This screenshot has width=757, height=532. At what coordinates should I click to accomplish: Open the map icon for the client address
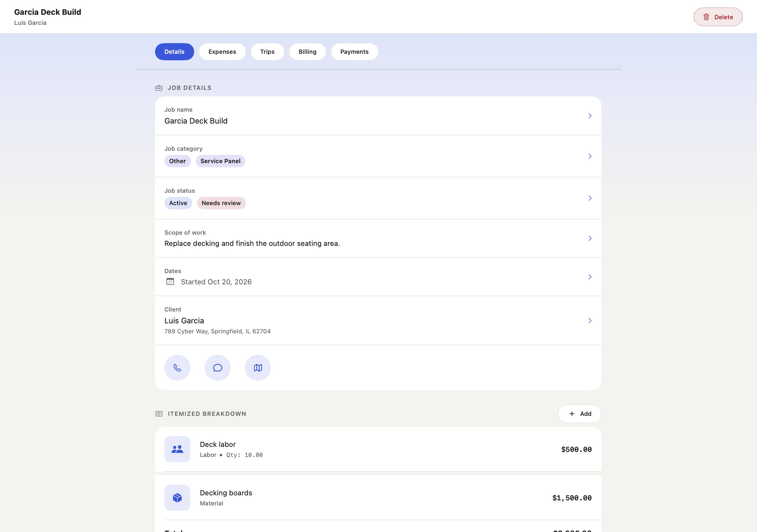click(x=258, y=367)
